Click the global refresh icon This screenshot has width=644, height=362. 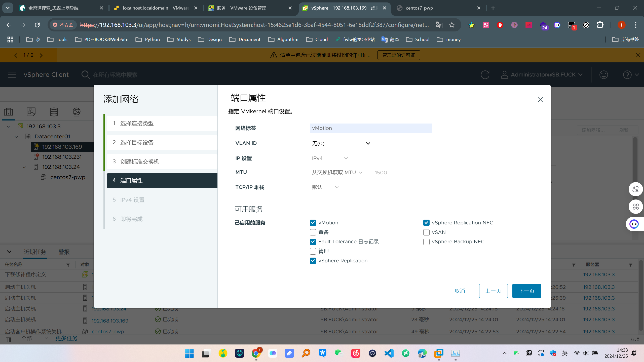pyautogui.click(x=485, y=75)
